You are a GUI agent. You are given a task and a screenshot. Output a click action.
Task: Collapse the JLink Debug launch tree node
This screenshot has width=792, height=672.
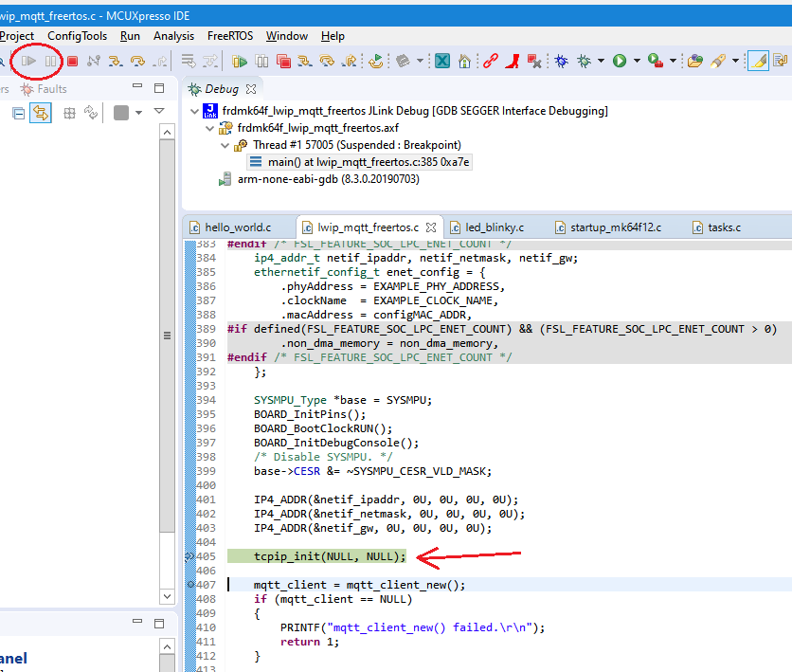pos(194,111)
